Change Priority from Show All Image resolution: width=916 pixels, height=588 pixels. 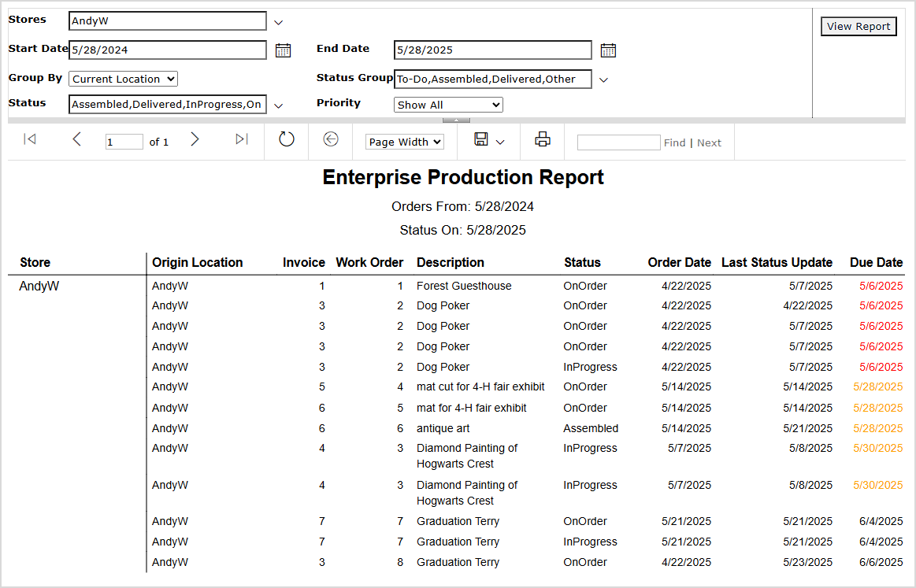[447, 104]
